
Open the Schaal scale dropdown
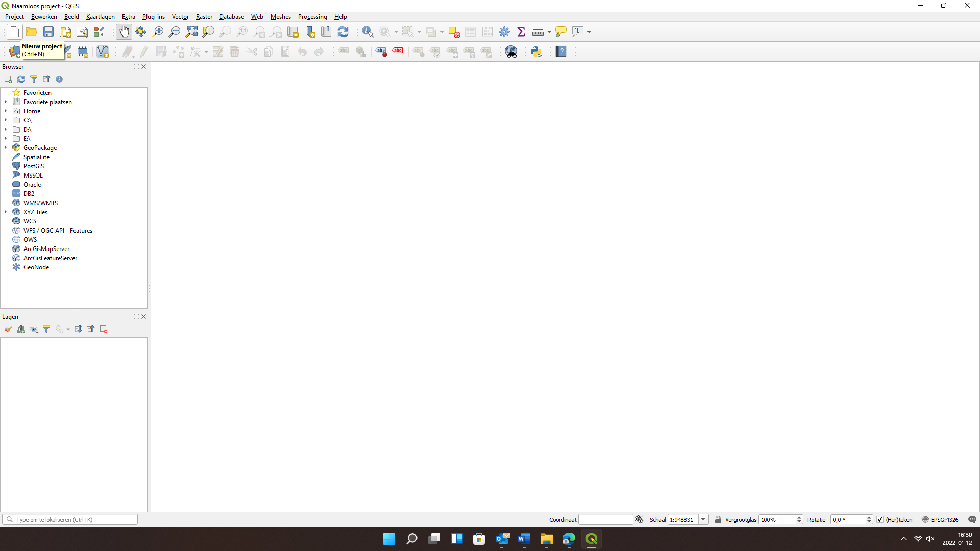pos(703,520)
